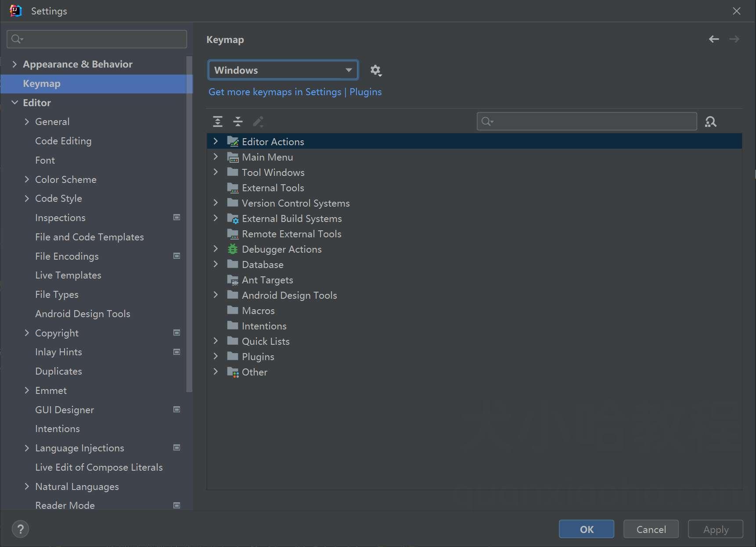Image resolution: width=756 pixels, height=547 pixels.
Task: Expand the Appearance & Behavior settings section
Action: [x=14, y=64]
